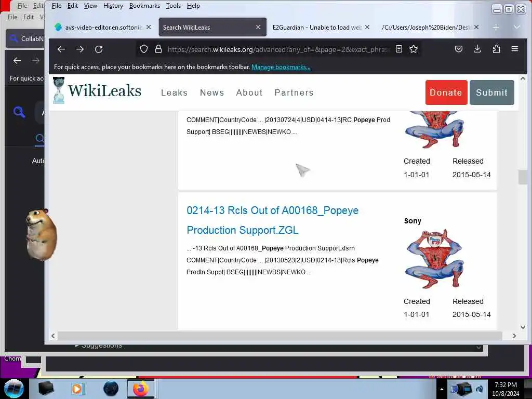Open the File menu in the front Firefox window
This screenshot has height=399, width=532.
tap(56, 6)
